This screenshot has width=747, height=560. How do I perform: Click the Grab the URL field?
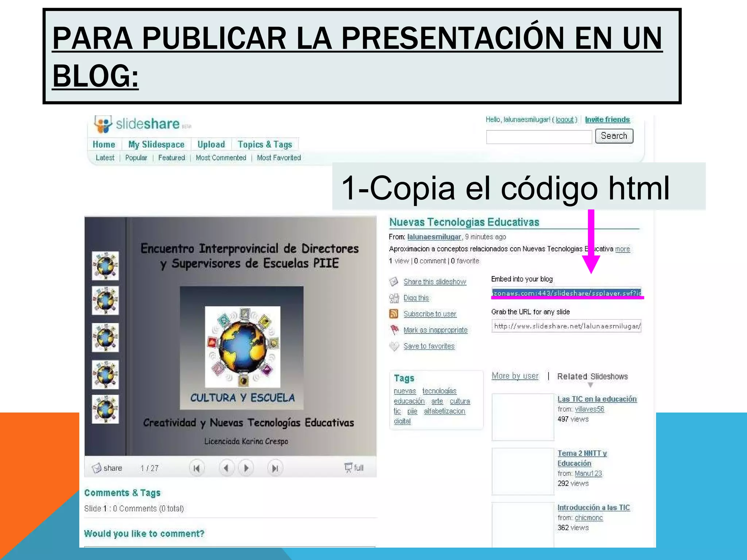pyautogui.click(x=566, y=326)
